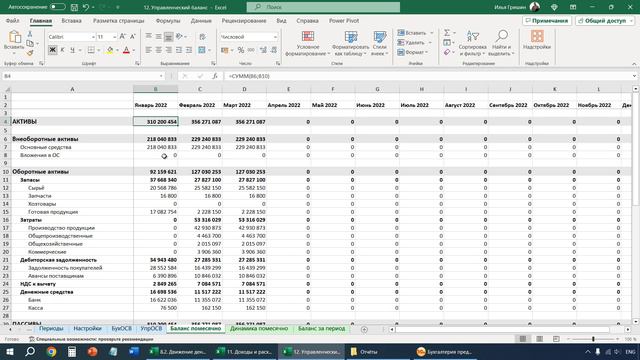Open Cell Styles (Стили ячеек)

[380, 43]
